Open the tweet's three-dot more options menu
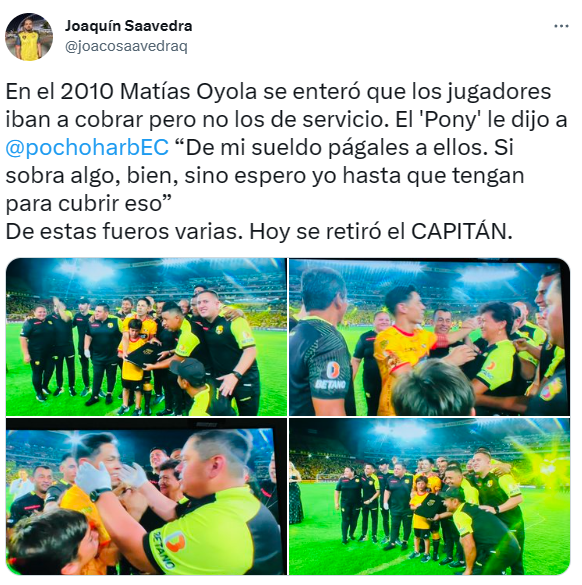This screenshot has width=582, height=585. pos(561,26)
